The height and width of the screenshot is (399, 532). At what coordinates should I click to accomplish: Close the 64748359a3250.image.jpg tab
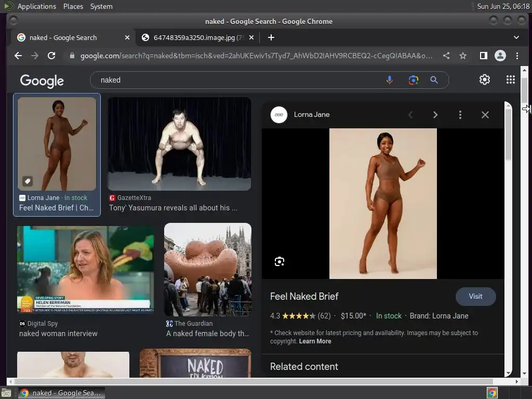251,37
